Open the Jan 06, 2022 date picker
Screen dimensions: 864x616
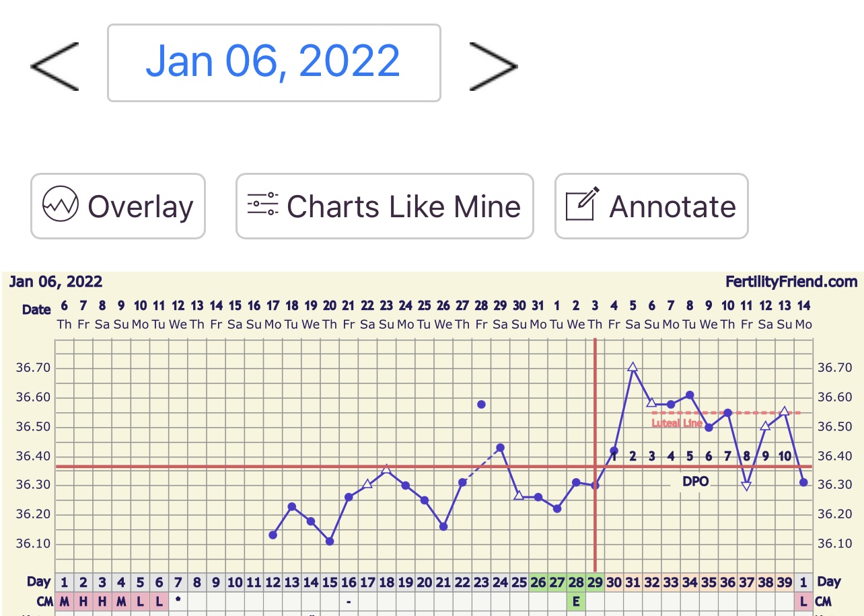[x=274, y=63]
